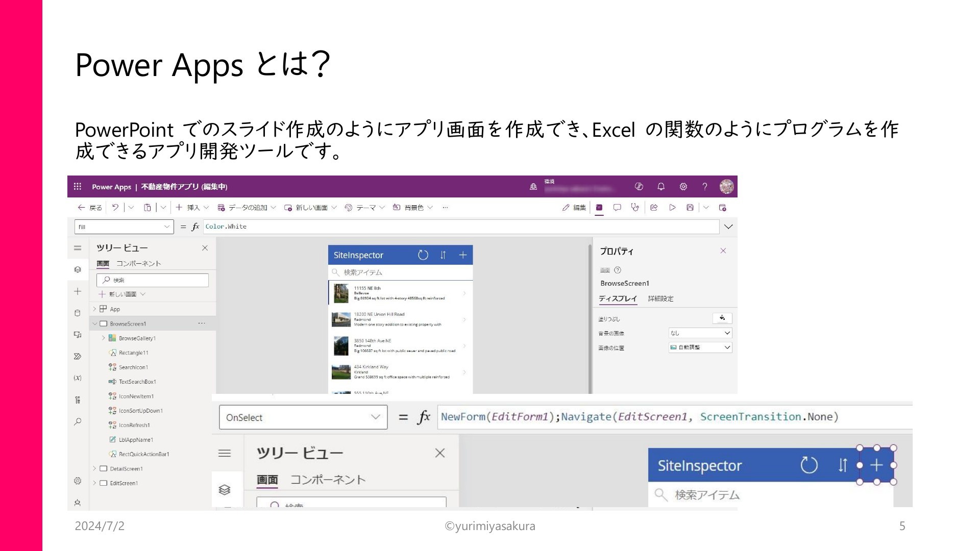The height and width of the screenshot is (551, 980).
Task: Click 新しい画面 below tree view search
Action: 122,294
